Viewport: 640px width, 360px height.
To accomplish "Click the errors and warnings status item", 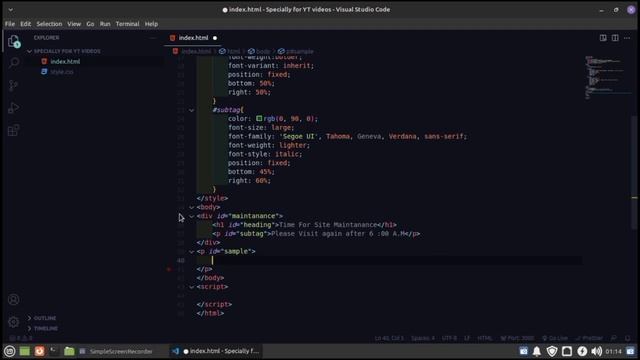I will (20, 338).
